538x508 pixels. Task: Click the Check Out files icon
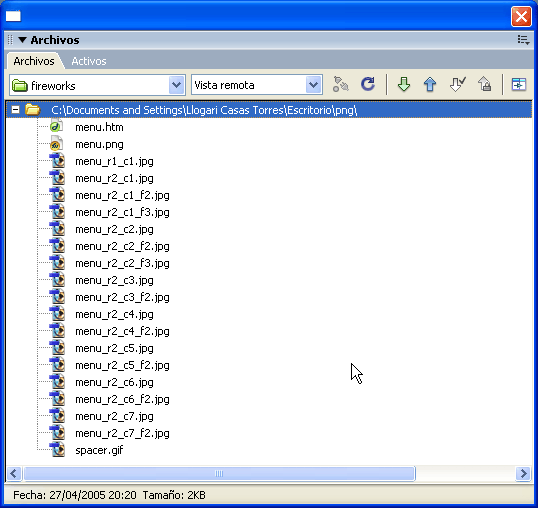458,84
